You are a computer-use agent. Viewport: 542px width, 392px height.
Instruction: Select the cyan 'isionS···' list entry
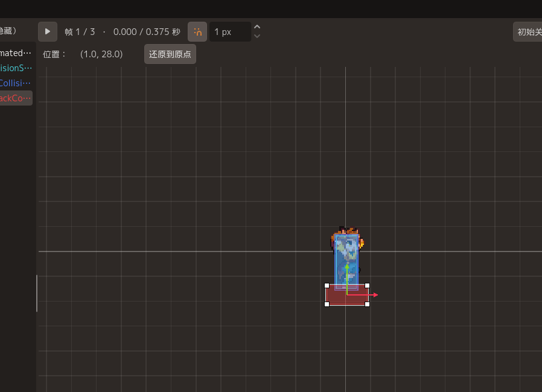tap(16, 68)
